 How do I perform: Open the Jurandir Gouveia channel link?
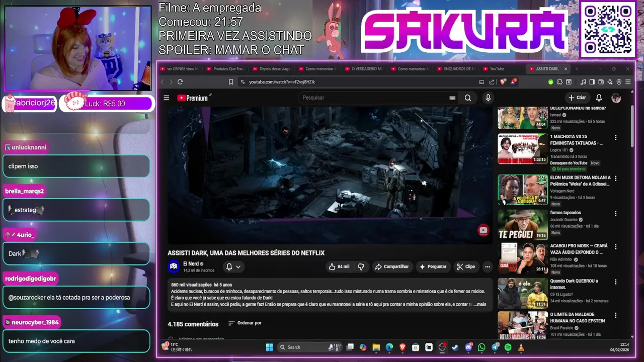point(564,220)
